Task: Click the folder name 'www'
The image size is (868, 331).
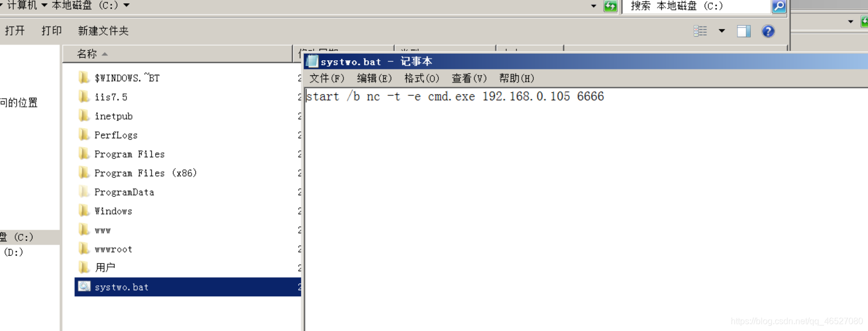Action: click(103, 231)
